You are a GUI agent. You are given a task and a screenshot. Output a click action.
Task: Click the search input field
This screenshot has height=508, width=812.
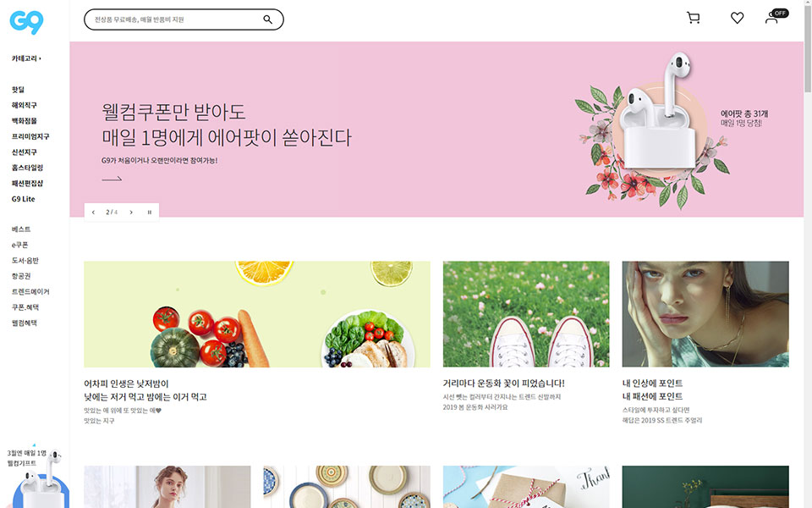tap(173, 19)
